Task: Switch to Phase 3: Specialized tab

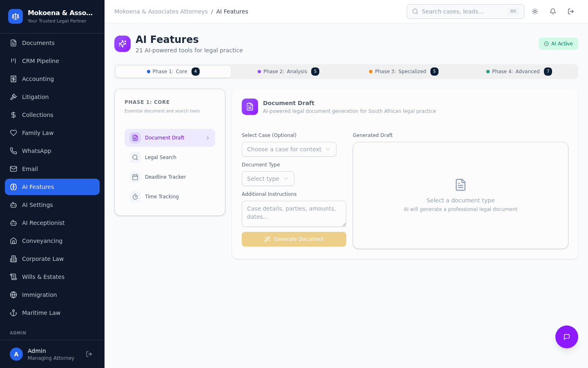Action: coord(404,72)
